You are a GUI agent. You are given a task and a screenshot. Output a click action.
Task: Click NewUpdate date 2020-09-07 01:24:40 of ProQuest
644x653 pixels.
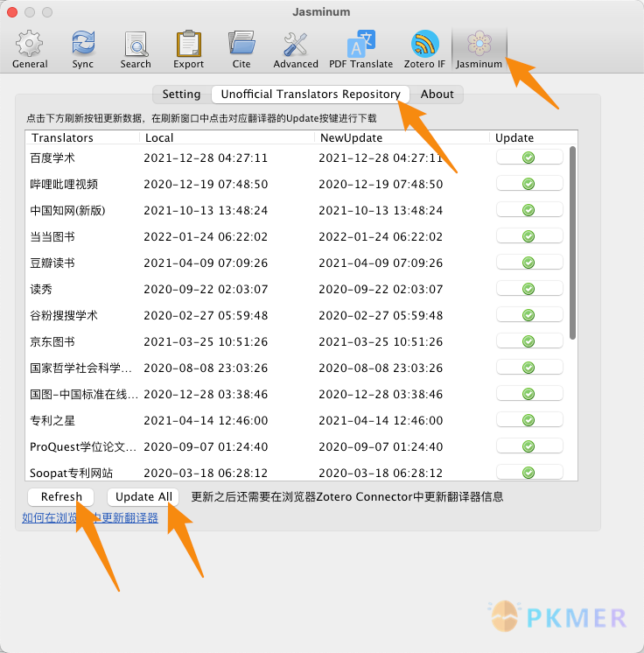(381, 446)
